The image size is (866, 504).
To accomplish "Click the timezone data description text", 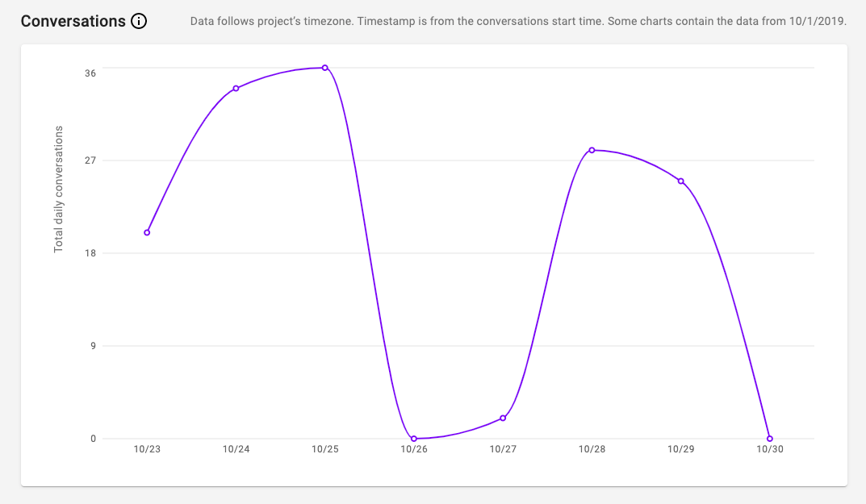I will pos(518,22).
